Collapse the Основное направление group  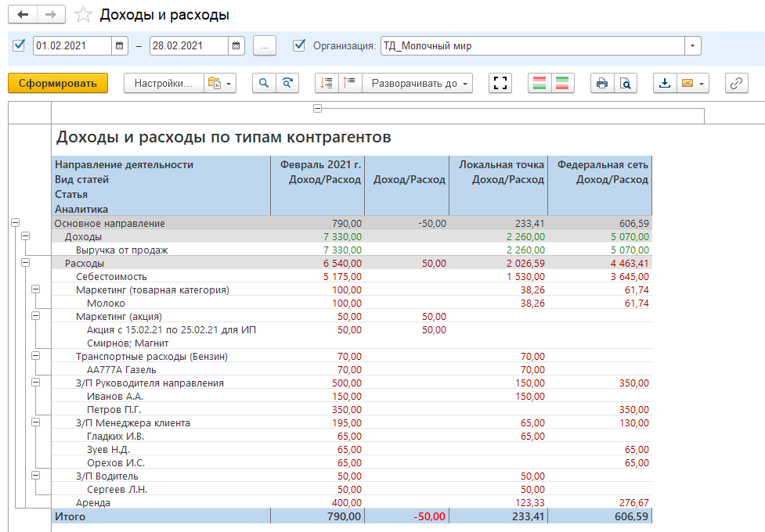coord(15,223)
